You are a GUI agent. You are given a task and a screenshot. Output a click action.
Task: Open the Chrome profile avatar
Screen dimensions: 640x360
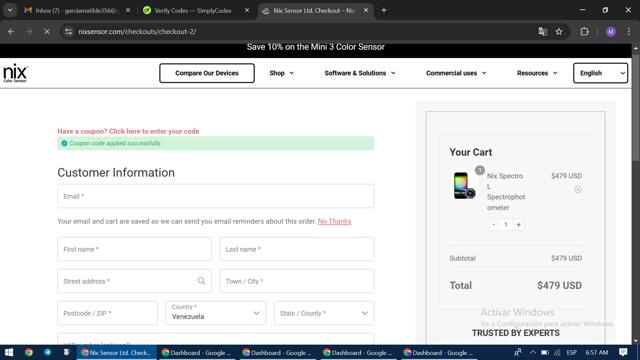click(611, 31)
